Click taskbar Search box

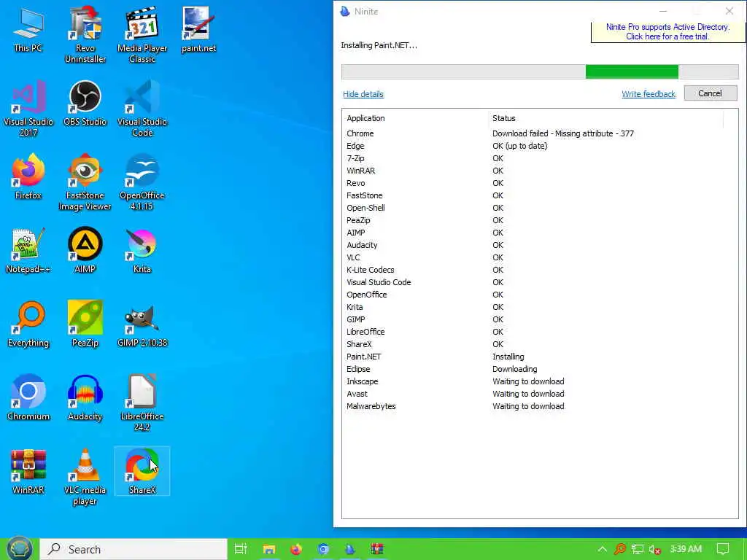point(133,549)
